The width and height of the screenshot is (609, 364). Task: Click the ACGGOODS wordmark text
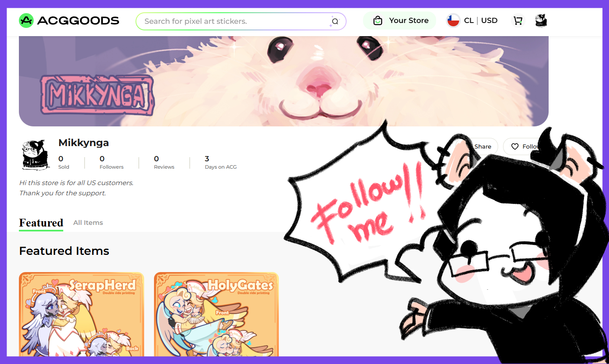(x=78, y=21)
